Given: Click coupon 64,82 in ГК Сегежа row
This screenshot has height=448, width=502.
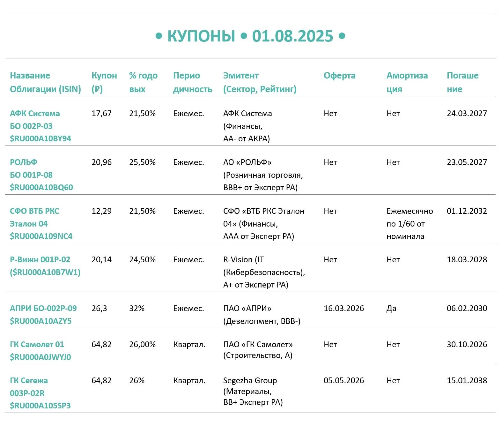Looking at the screenshot, I should 101,381.
